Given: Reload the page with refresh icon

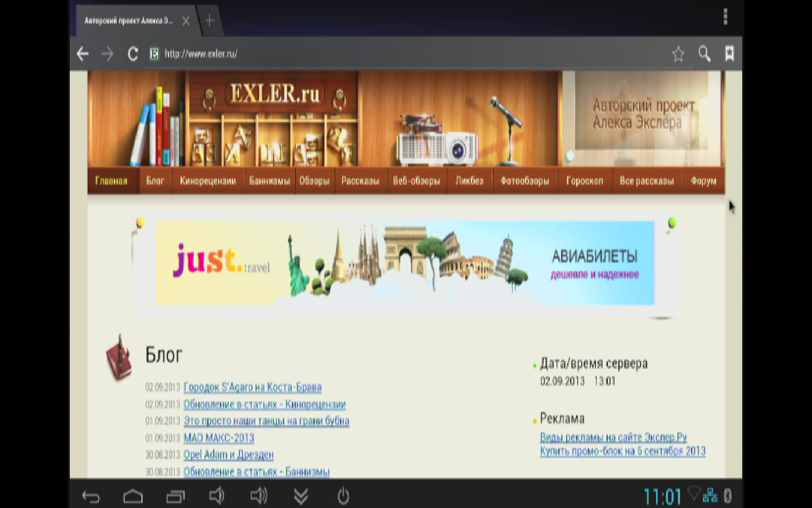Looking at the screenshot, I should click(x=133, y=54).
